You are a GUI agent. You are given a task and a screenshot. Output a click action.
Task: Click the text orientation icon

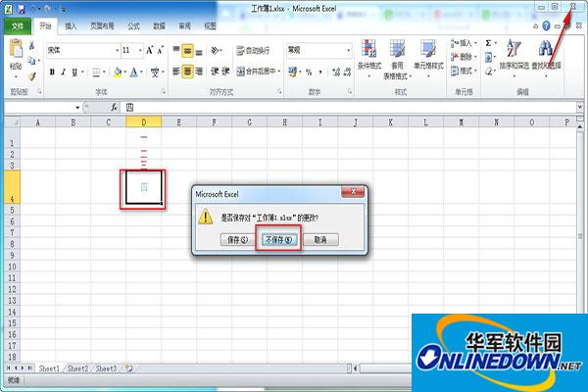[x=215, y=50]
